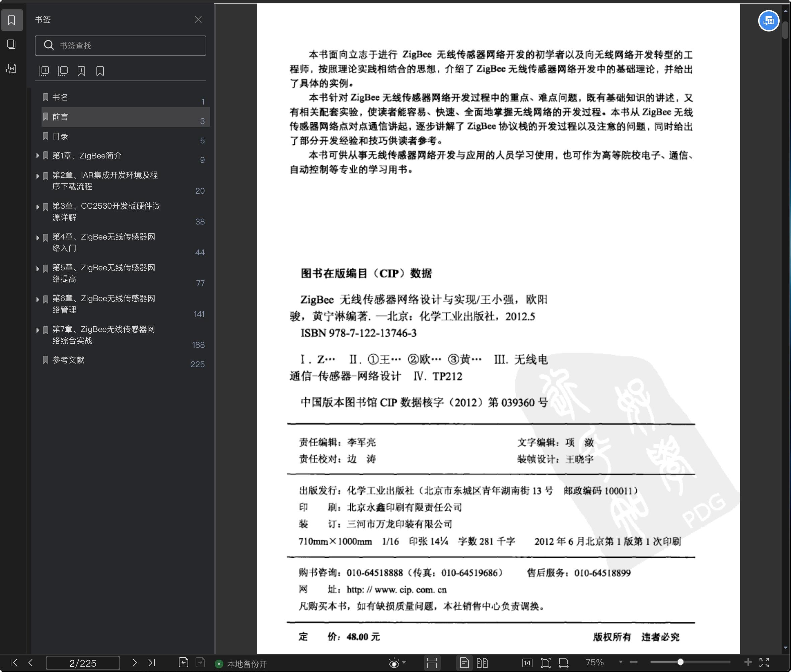Go to first page
This screenshot has width=791, height=672.
tap(14, 663)
